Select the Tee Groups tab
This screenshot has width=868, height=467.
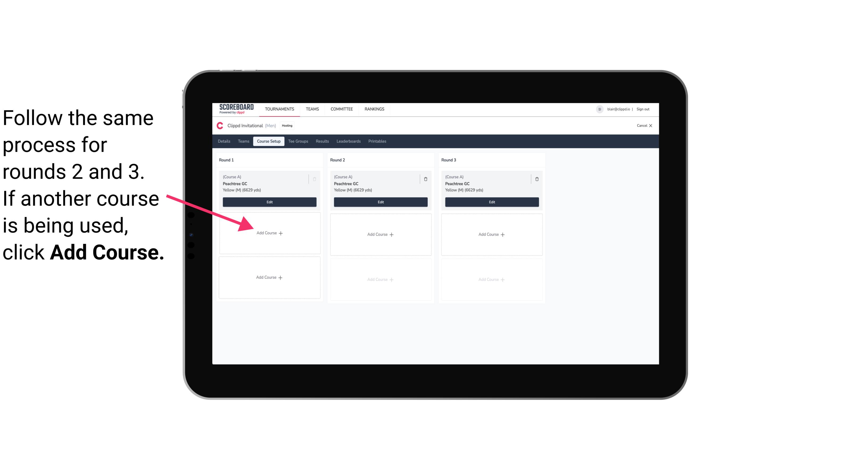click(299, 142)
